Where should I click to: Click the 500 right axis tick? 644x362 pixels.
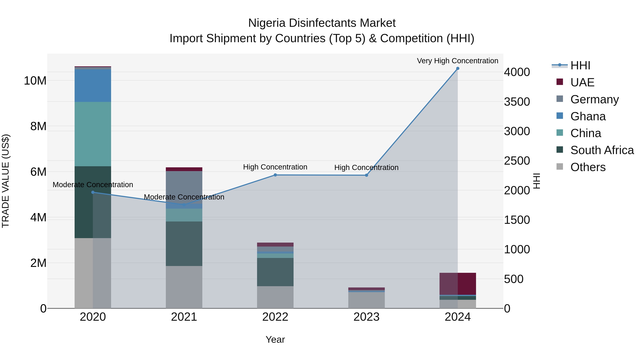pos(514,279)
